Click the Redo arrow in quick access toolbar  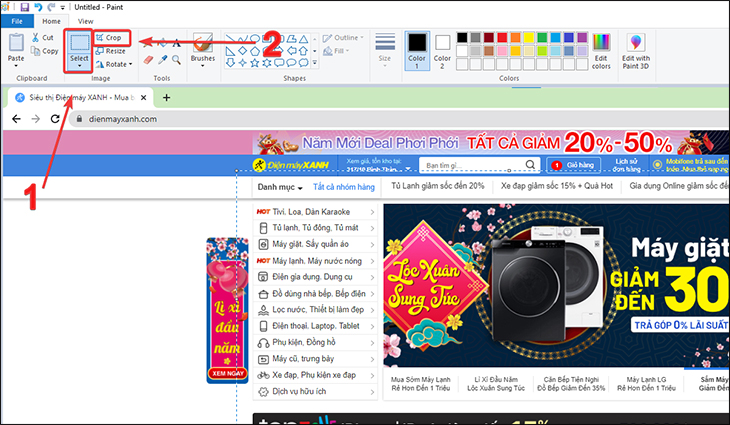click(x=51, y=7)
